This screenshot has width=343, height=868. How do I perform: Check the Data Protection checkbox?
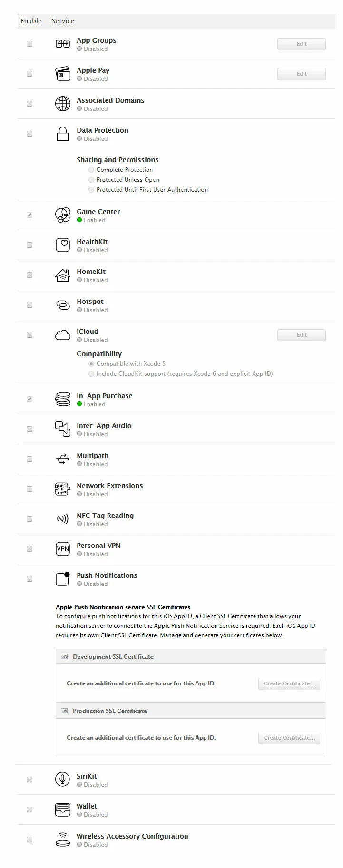(29, 134)
